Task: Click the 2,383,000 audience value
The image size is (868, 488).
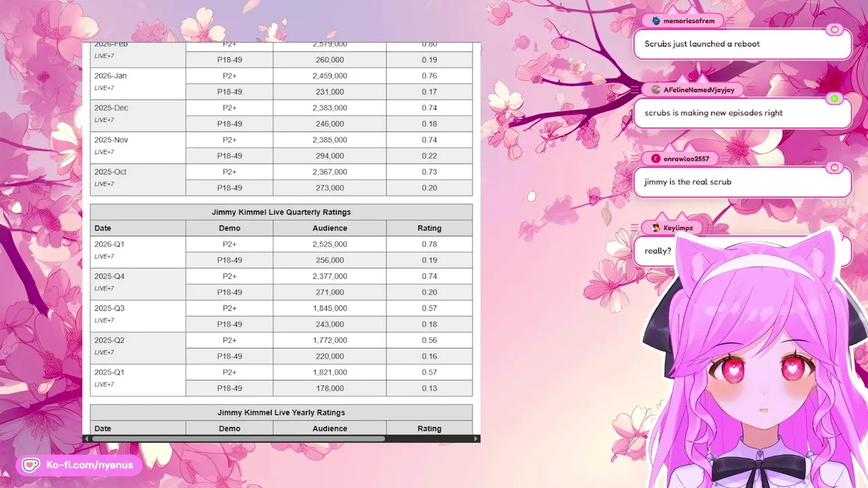Action: 330,108
